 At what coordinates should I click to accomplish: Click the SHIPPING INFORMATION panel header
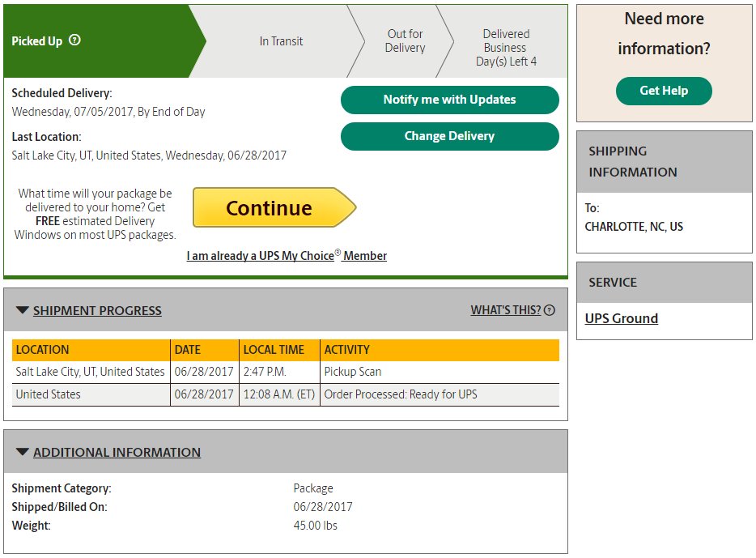665,161
